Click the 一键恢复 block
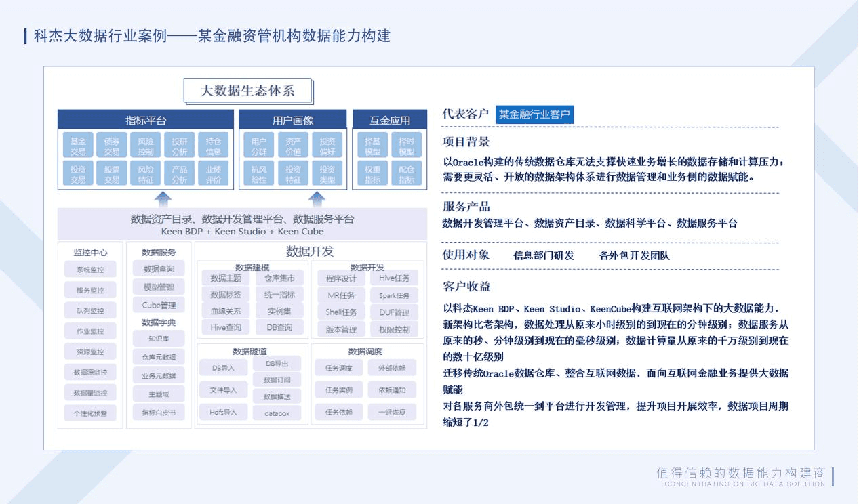The height and width of the screenshot is (504, 859). coord(393,412)
